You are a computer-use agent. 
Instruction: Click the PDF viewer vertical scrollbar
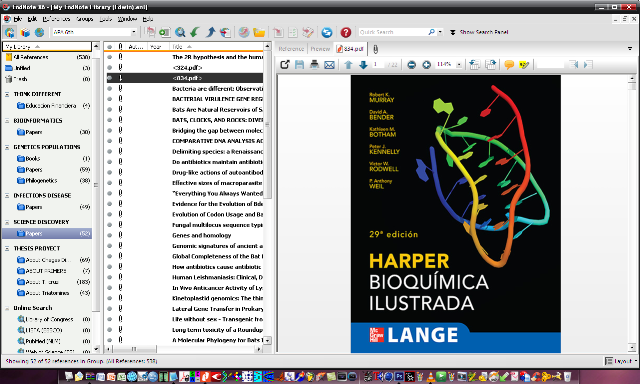point(632,213)
